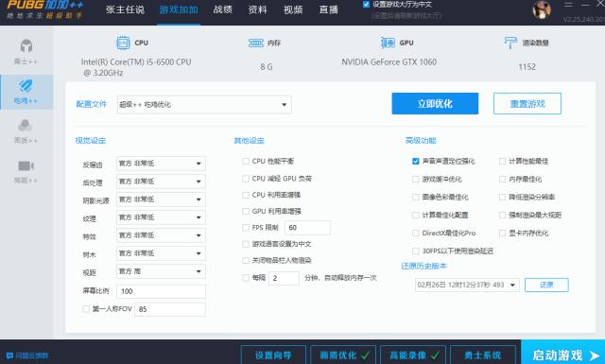Image resolution: width=605 pixels, height=364 pixels.
Task: Click the 高能录像 bottom bar button
Action: click(x=413, y=355)
